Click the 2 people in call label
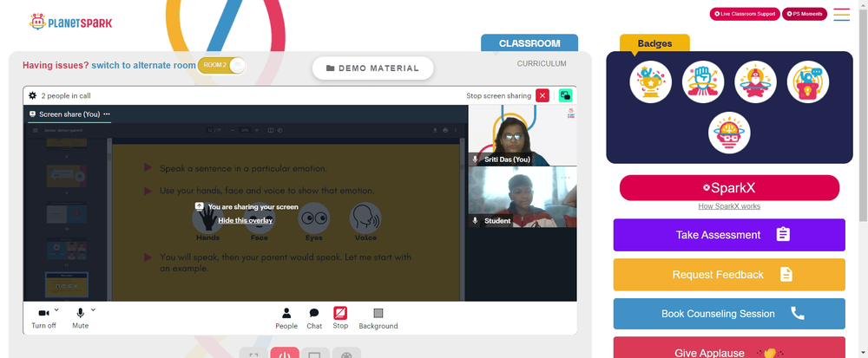868x358 pixels. tap(66, 95)
